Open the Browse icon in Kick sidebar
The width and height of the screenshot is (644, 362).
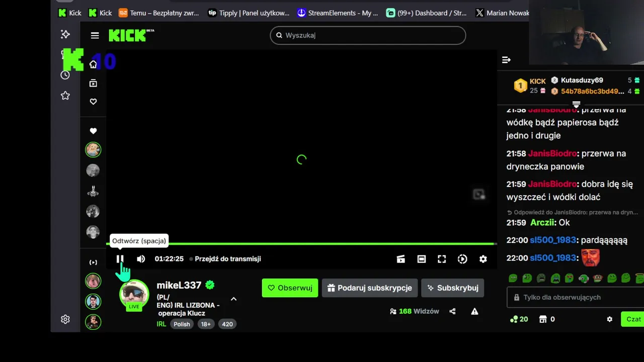[93, 83]
